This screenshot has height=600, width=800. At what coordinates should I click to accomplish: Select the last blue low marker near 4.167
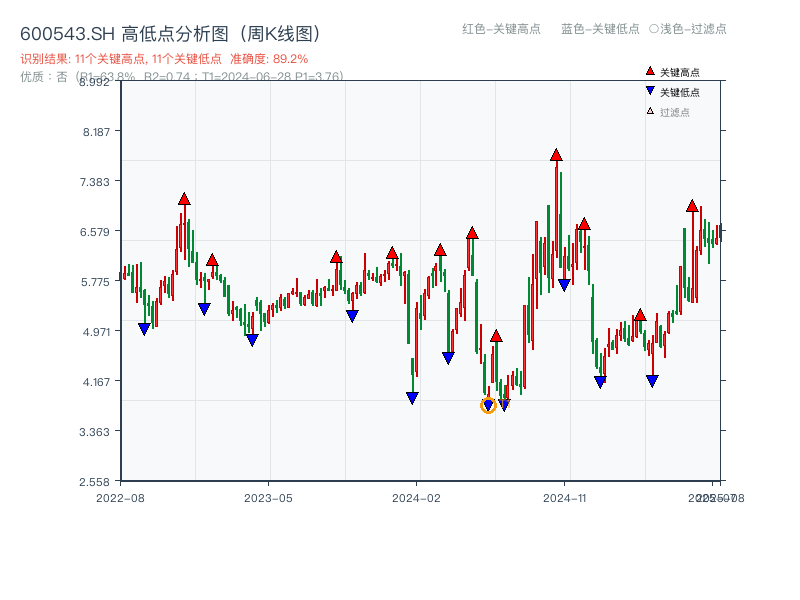652,381
